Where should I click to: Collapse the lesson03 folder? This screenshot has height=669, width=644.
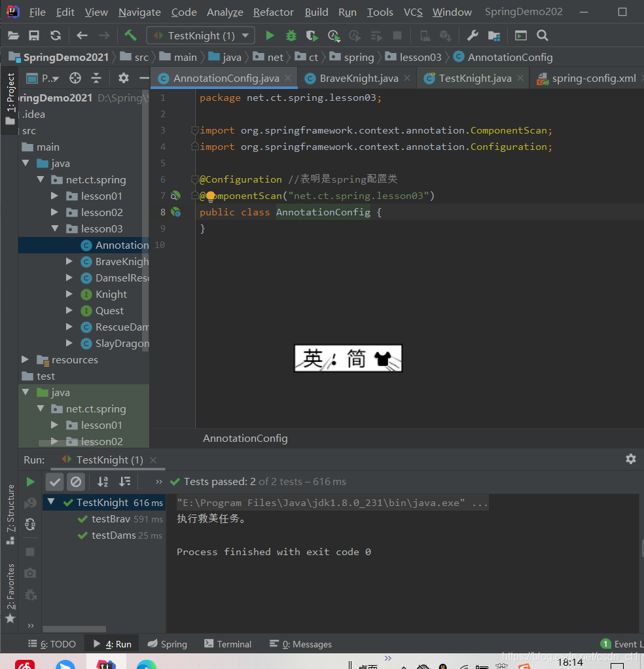coord(54,228)
